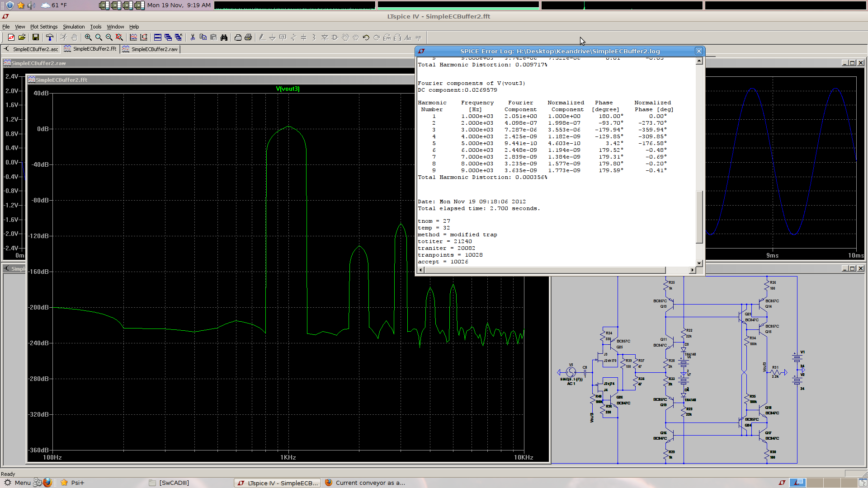Viewport: 868px width, 488px height.
Task: Open Psi+ from the taskbar
Action: click(x=72, y=483)
